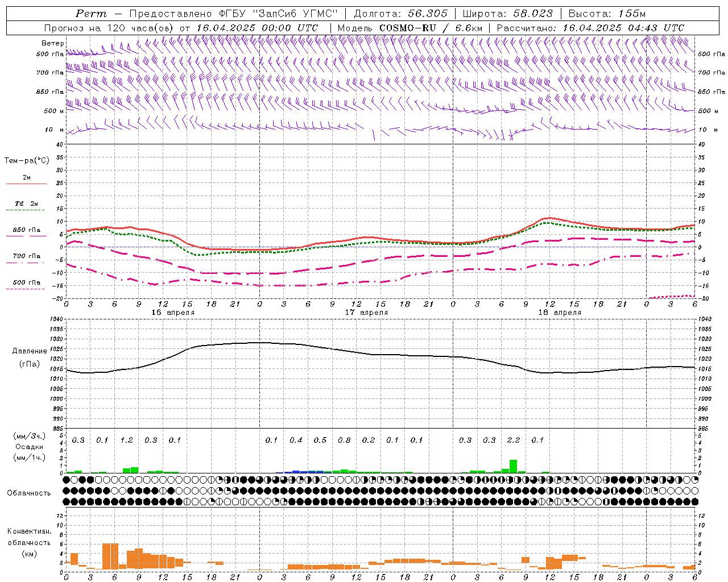Click the "Ветер" wind panel label
Image resolution: width=728 pixels, height=582 pixels.
point(53,43)
